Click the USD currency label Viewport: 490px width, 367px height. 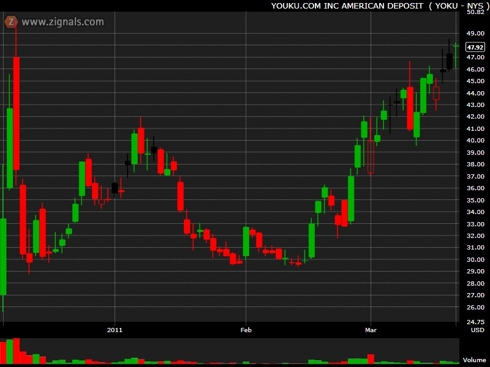point(477,330)
